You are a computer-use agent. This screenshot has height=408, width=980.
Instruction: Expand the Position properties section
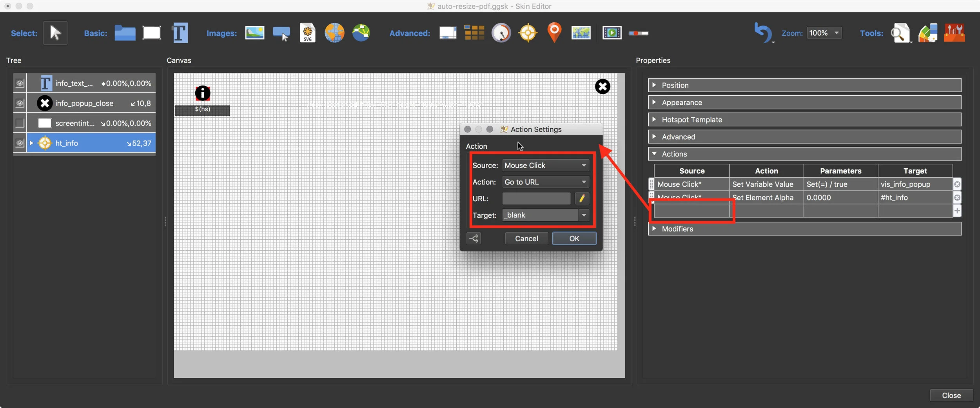(x=805, y=85)
